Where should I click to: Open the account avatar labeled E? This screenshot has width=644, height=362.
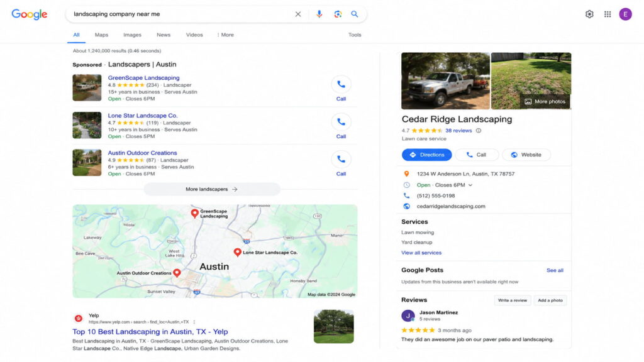point(625,14)
